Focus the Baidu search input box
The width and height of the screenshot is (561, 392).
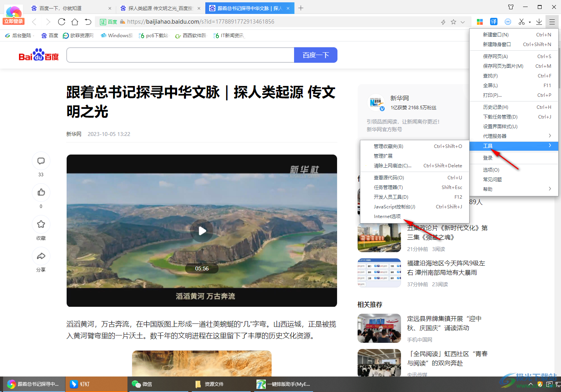click(181, 55)
